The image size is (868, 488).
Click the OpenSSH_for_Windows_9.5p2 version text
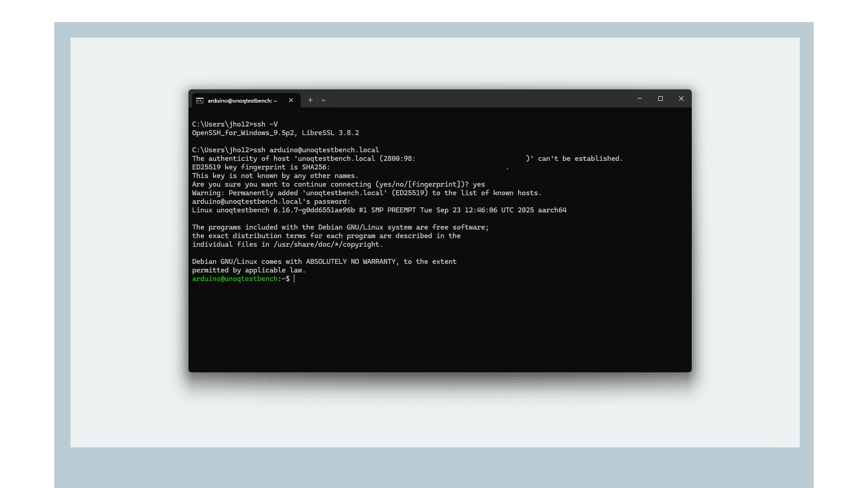coord(243,133)
